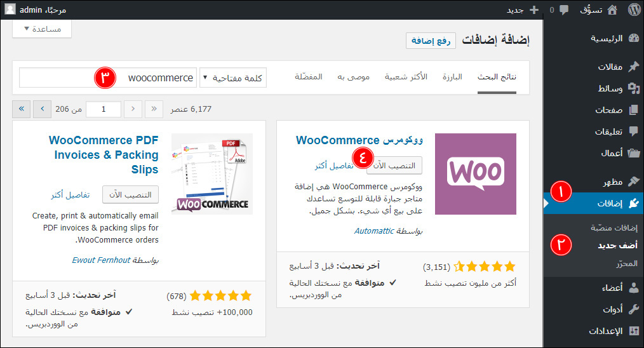Open تفاصيل أكثر for PDF Invoices plugin
The height and width of the screenshot is (348, 644).
point(70,195)
